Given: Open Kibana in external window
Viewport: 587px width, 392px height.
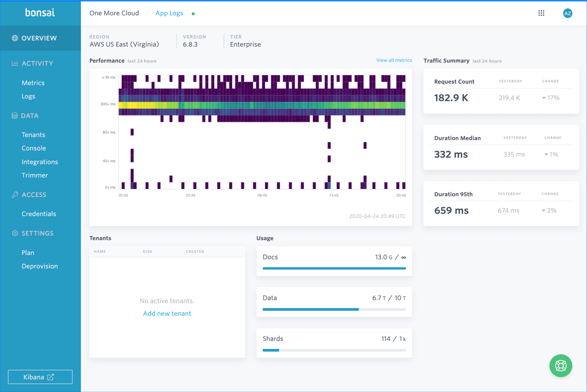Looking at the screenshot, I should pos(40,377).
